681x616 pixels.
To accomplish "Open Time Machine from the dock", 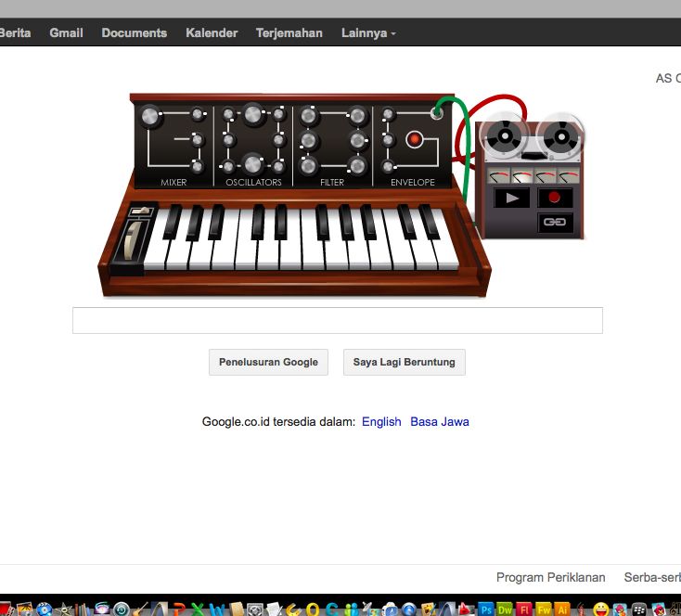I will (122, 610).
